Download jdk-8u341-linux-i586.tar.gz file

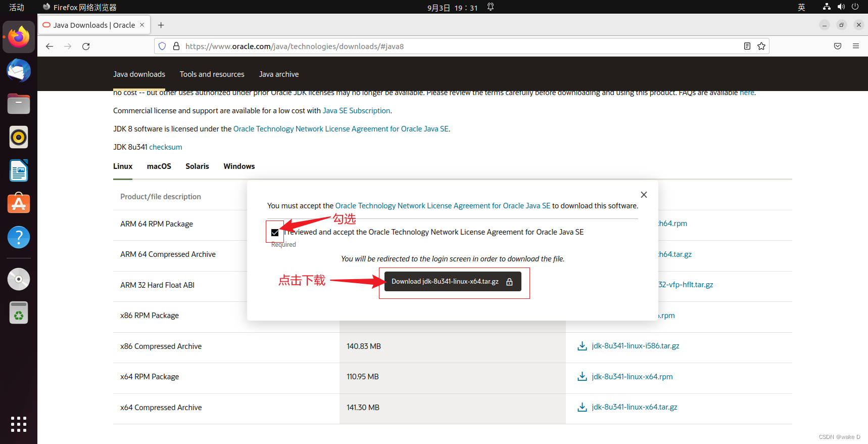tap(635, 346)
